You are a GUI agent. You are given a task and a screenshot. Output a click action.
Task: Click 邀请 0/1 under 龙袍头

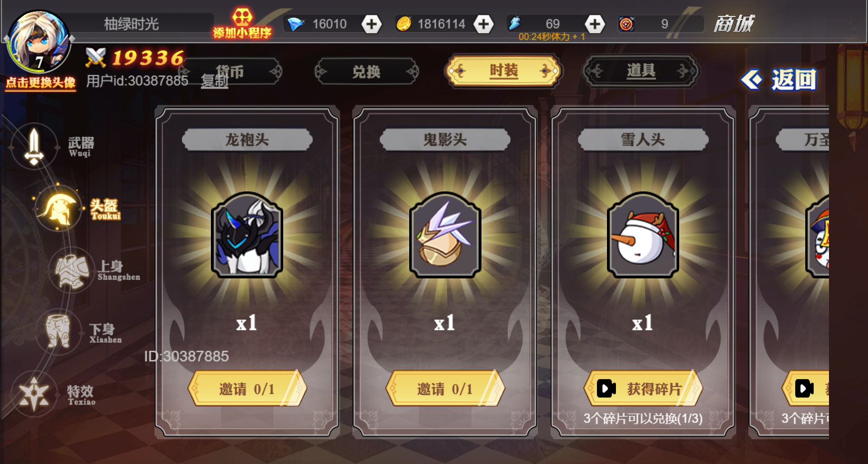(247, 389)
